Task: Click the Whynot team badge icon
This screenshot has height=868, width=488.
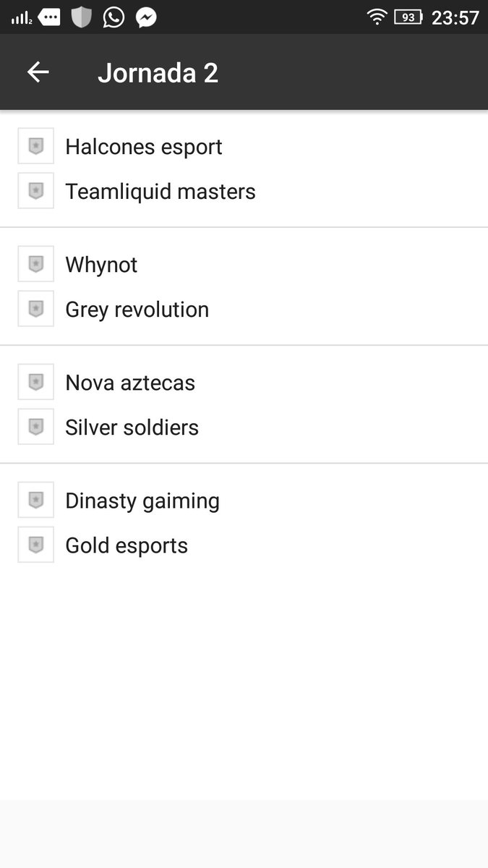Action: [x=36, y=264]
